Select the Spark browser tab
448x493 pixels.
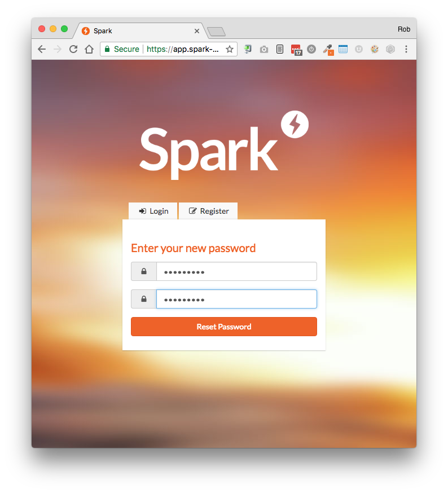pos(140,31)
